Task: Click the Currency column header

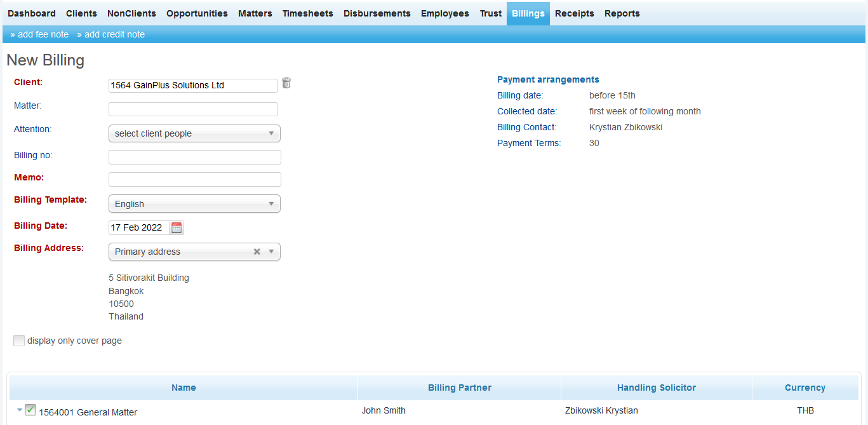Action: pos(805,388)
